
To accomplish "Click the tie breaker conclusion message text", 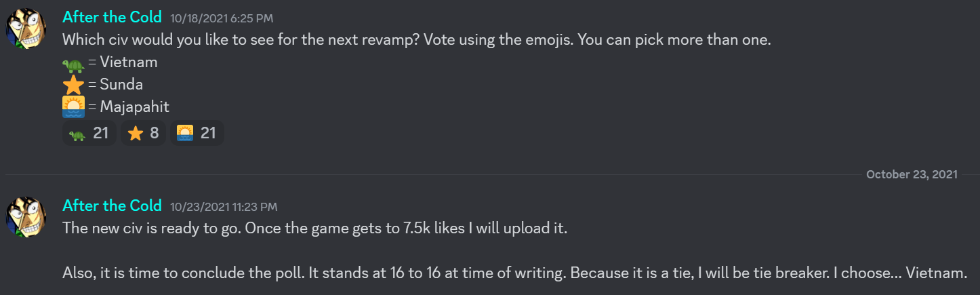I will [514, 273].
